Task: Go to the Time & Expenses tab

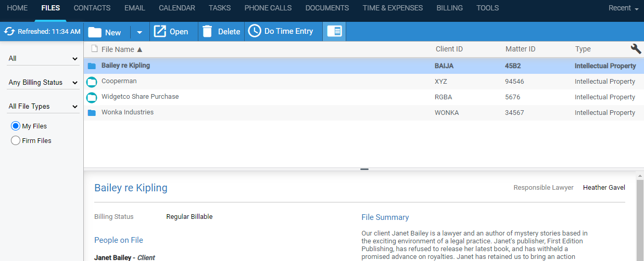Action: [x=393, y=8]
